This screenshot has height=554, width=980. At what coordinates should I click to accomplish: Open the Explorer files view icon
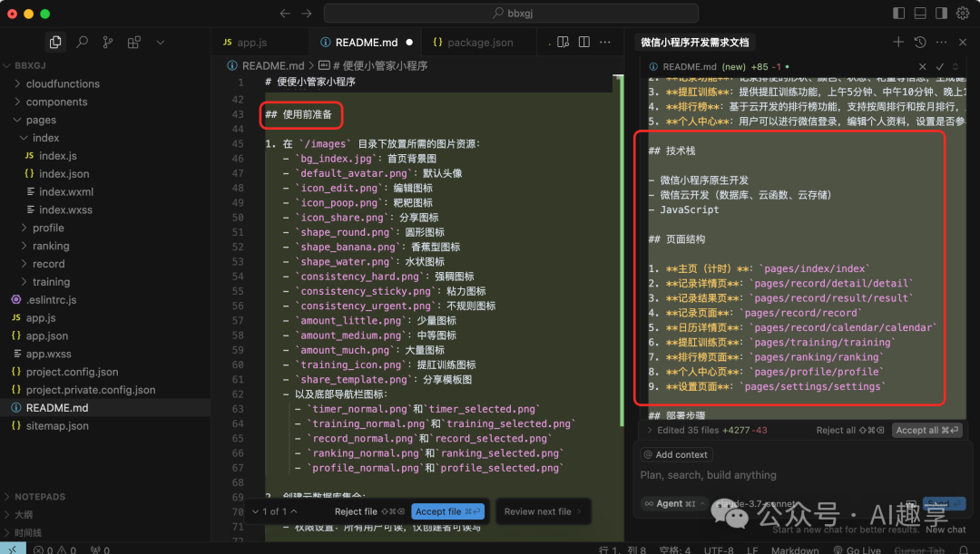[x=55, y=42]
